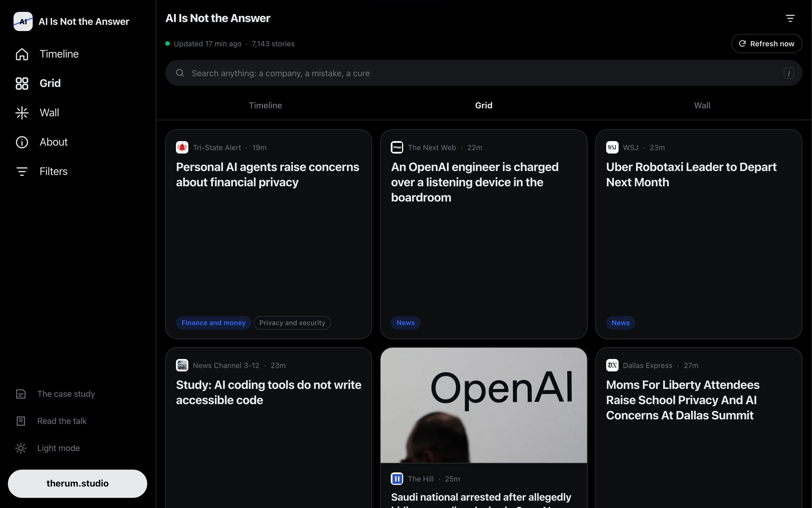Click the News tag on Uber Robotaxi card

coord(620,323)
